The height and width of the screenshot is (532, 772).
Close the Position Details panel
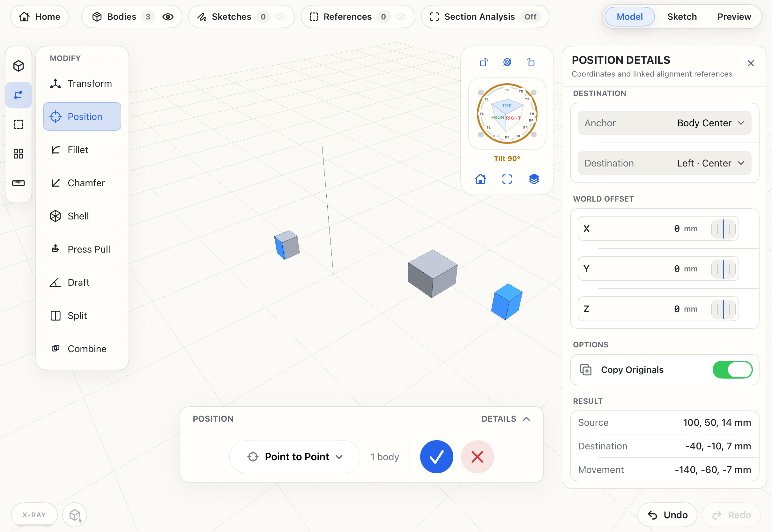click(x=751, y=63)
